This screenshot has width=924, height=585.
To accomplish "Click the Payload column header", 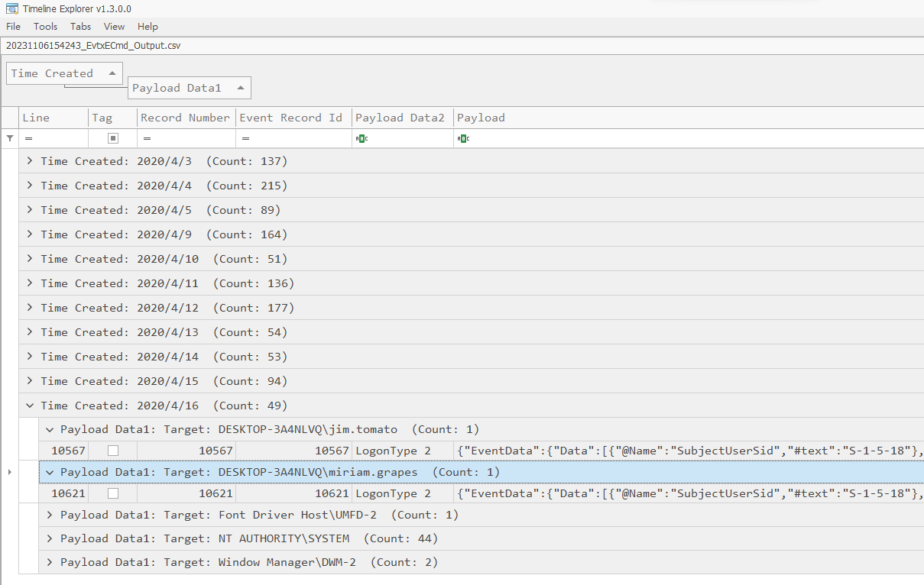I will [689, 118].
